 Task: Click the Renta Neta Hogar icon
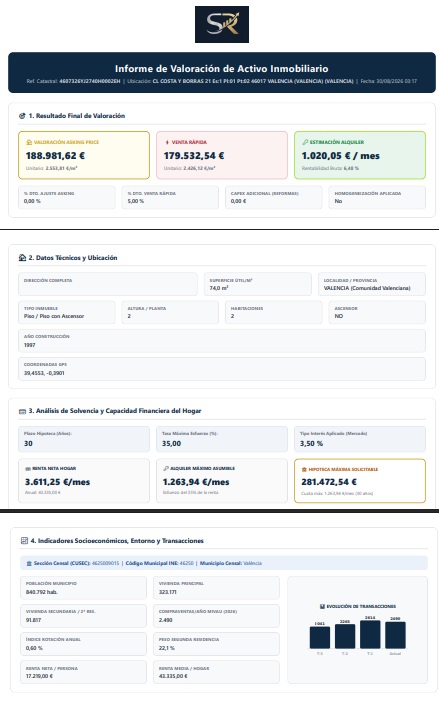pyautogui.click(x=28, y=469)
